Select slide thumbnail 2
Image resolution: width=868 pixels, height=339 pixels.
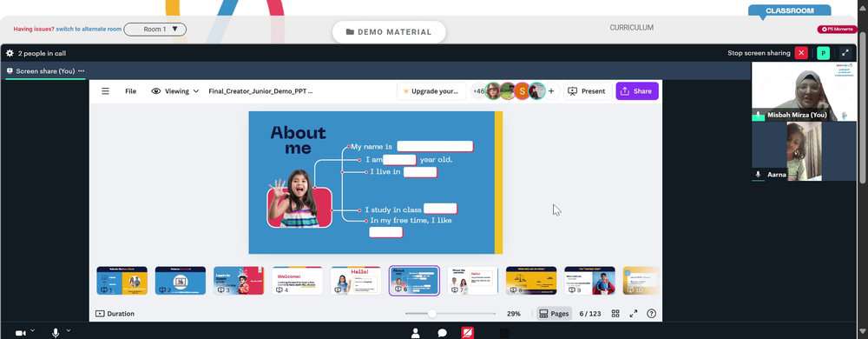point(181,280)
